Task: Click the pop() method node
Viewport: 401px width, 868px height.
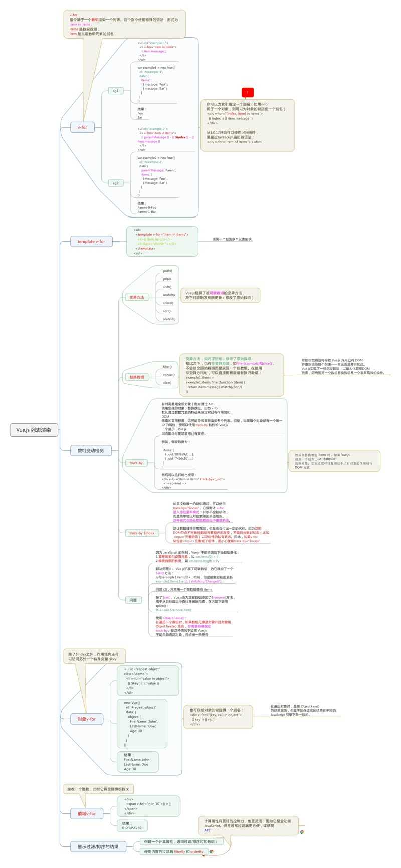Action: pyautogui.click(x=167, y=279)
